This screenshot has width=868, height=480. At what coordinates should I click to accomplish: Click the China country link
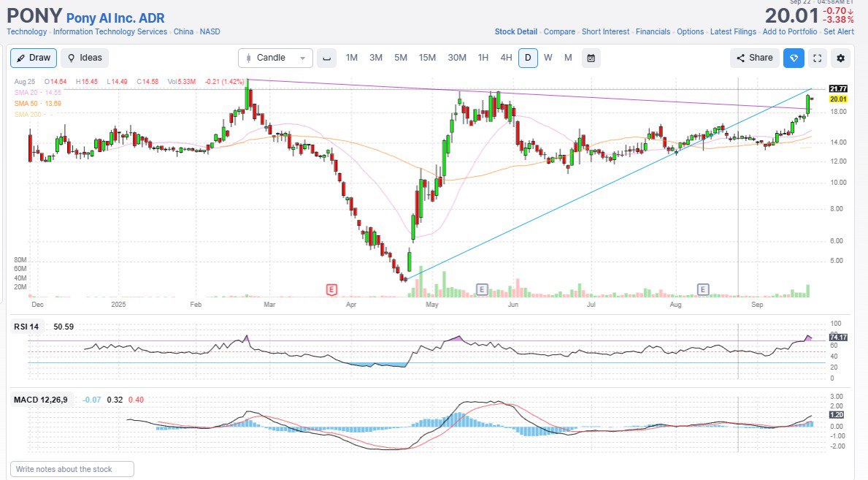point(183,31)
